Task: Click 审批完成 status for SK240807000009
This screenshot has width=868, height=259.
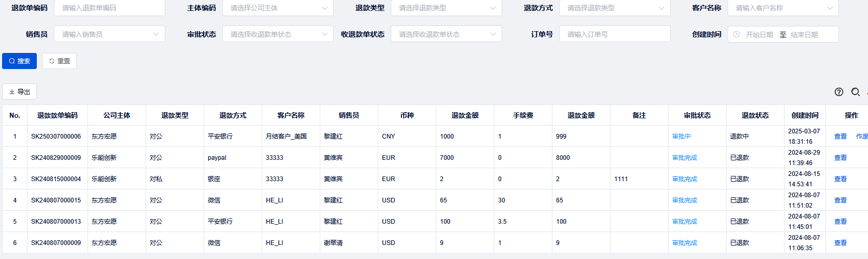Action: [x=685, y=243]
